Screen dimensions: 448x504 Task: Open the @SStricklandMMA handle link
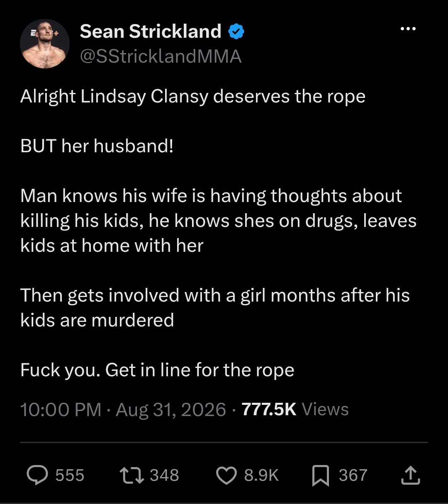click(161, 56)
